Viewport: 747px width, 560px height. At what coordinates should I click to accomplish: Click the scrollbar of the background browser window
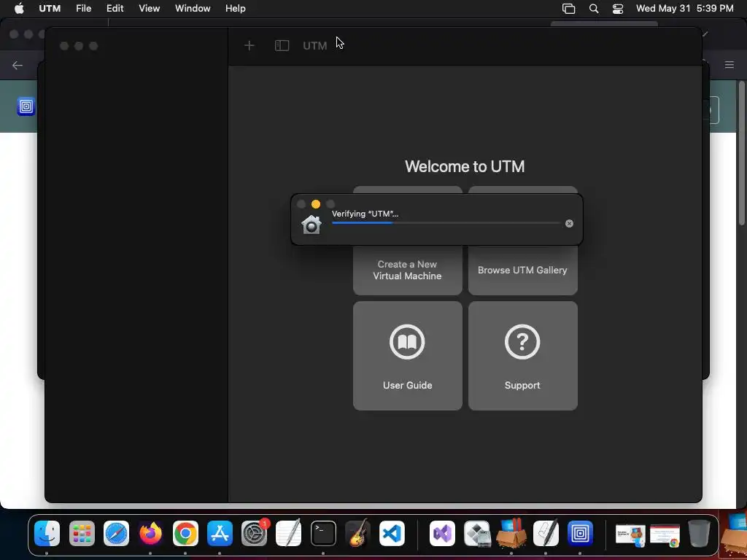coord(742,152)
